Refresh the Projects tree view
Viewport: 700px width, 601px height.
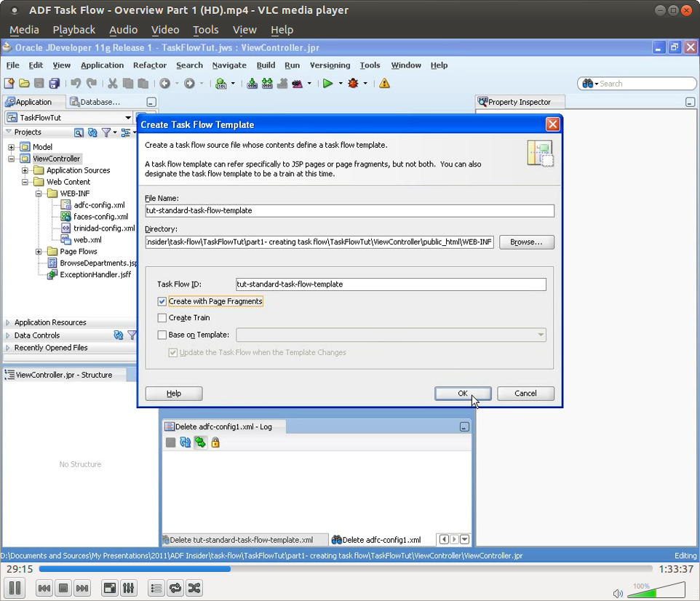(93, 132)
